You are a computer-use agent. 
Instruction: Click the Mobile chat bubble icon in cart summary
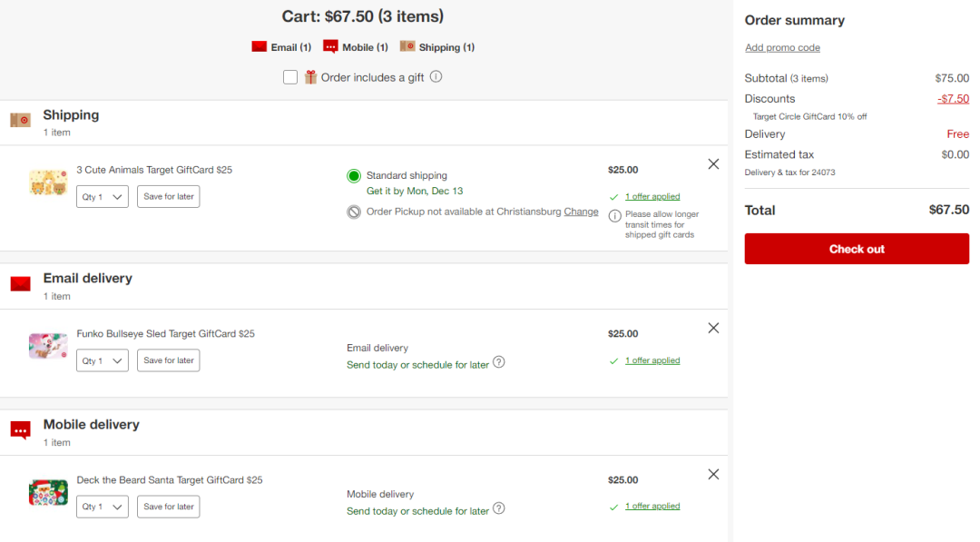(x=330, y=47)
